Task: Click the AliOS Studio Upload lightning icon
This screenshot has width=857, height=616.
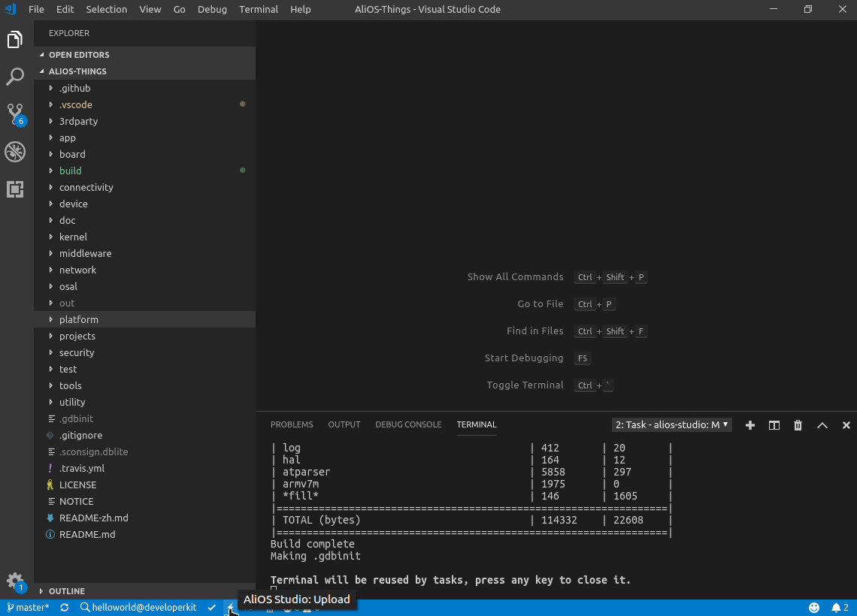Action: [x=231, y=607]
